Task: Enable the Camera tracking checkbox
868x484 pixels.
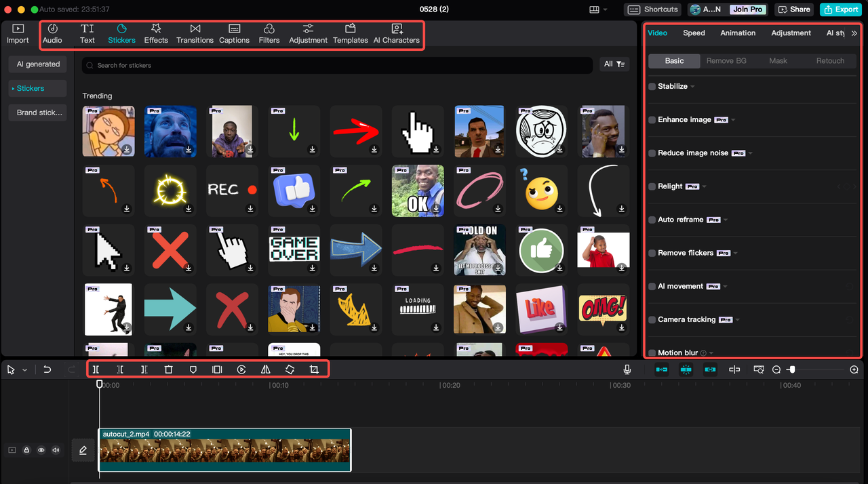Action: tap(652, 319)
